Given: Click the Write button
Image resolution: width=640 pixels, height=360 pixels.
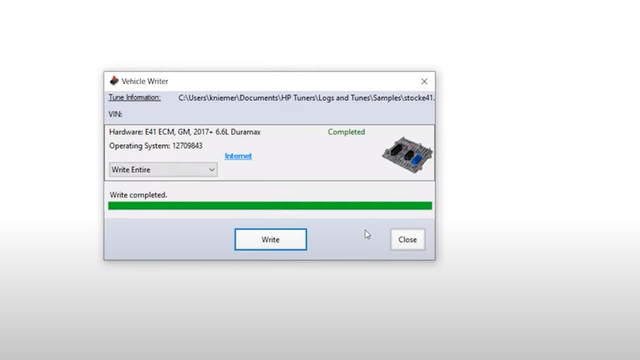Looking at the screenshot, I should [x=271, y=240].
